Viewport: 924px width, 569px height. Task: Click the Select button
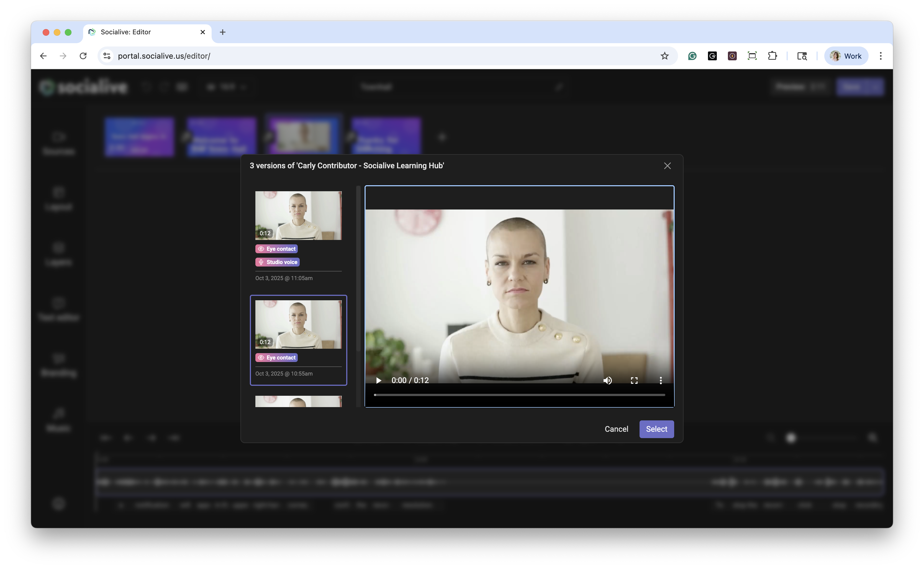[656, 429]
